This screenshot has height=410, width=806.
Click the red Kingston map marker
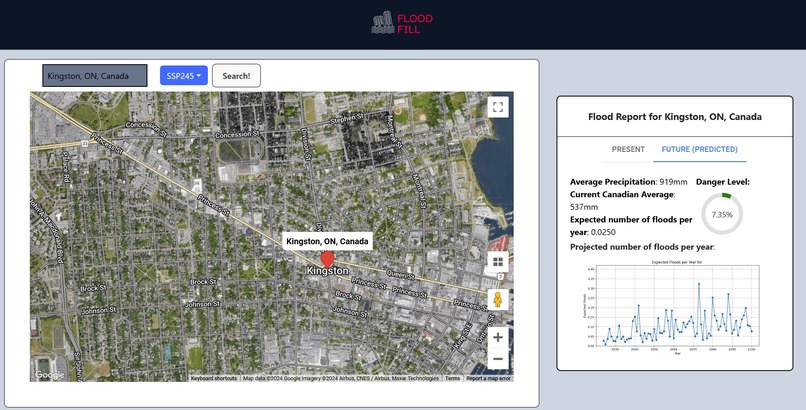327,259
